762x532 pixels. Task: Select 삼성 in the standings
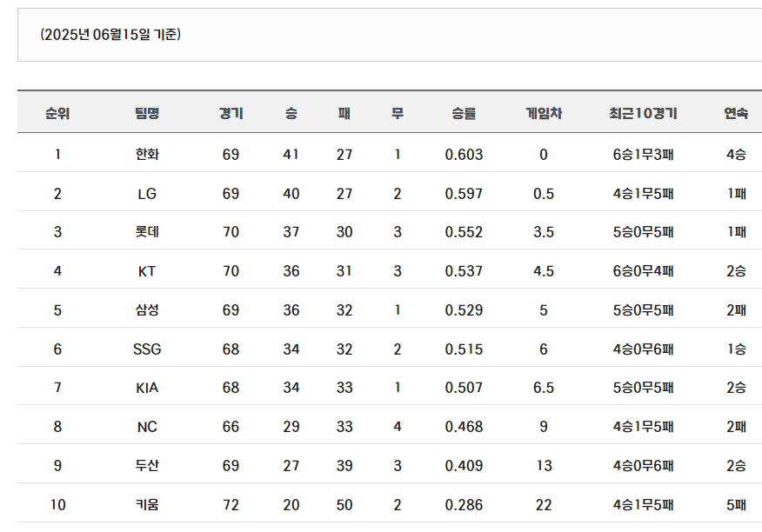(x=147, y=310)
